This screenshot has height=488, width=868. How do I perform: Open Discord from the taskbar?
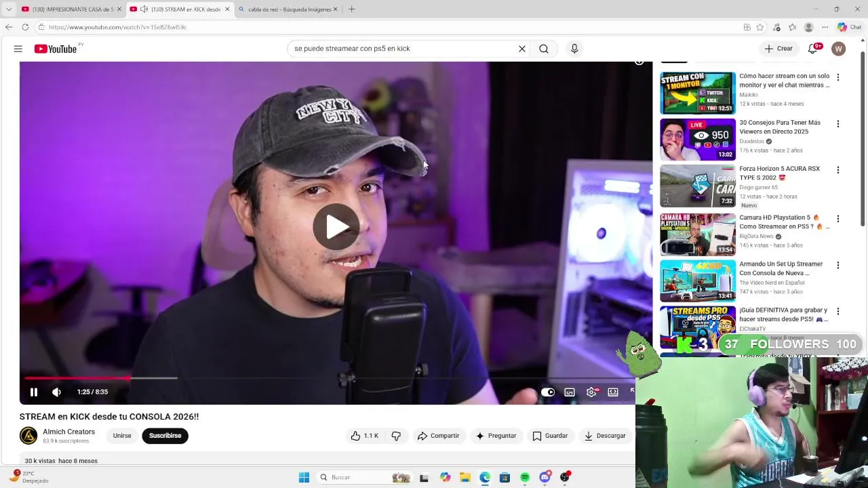point(545,477)
